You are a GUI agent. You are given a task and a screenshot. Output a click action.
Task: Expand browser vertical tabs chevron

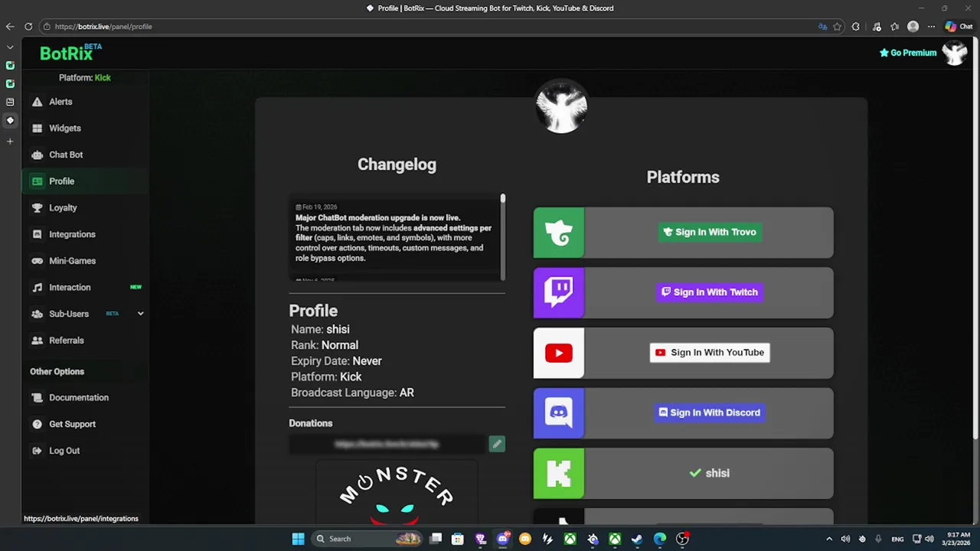point(10,47)
